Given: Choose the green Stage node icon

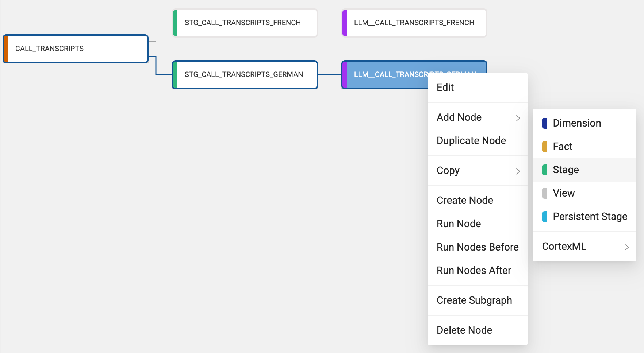Looking at the screenshot, I should 544,170.
